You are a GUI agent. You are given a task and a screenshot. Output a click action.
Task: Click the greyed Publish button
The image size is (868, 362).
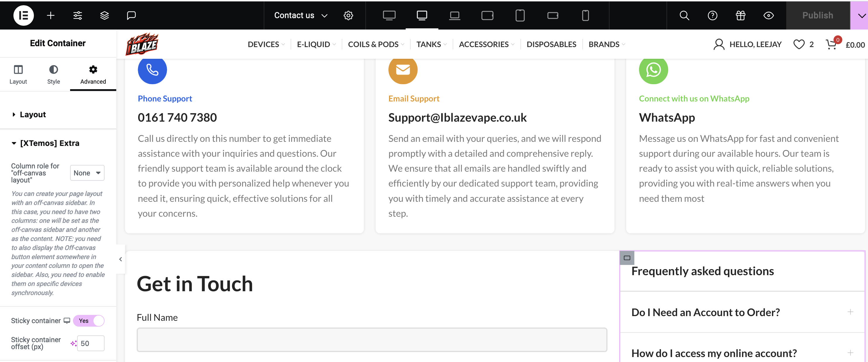coord(817,15)
